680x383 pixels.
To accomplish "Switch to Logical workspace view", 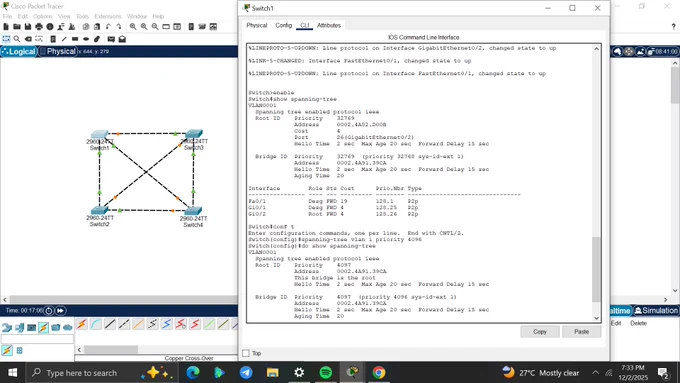I will pyautogui.click(x=19, y=52).
